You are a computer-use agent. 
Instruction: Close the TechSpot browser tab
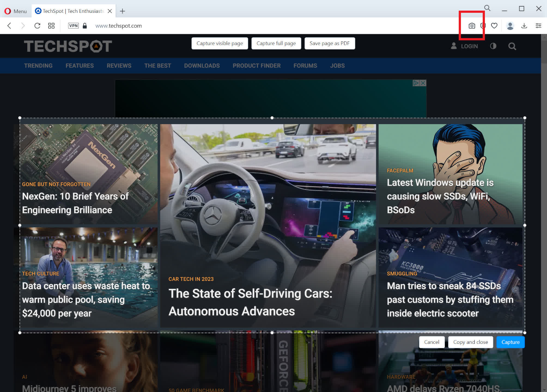click(x=110, y=11)
